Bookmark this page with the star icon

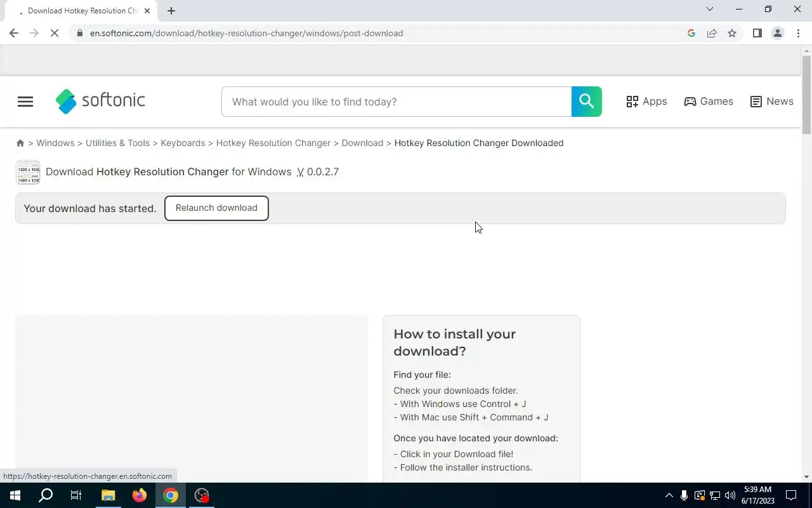click(732, 33)
